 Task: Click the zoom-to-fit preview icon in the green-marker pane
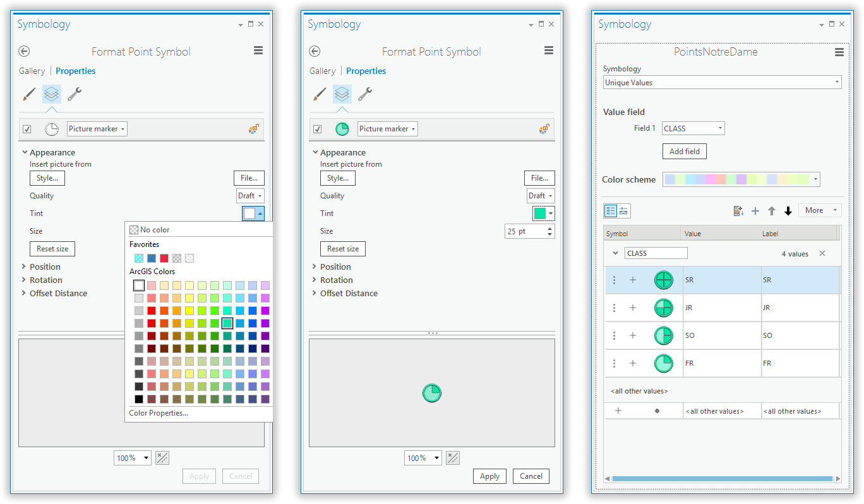coord(453,458)
